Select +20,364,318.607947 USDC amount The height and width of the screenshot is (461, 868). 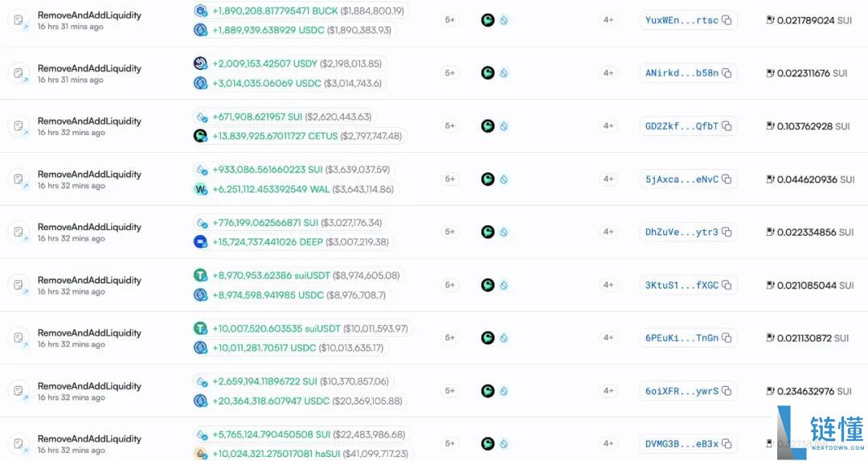(271, 401)
